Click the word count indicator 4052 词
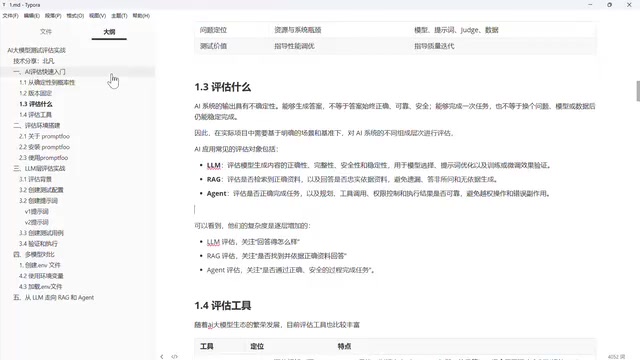Screen dimensions: 640x360 tap(616, 356)
